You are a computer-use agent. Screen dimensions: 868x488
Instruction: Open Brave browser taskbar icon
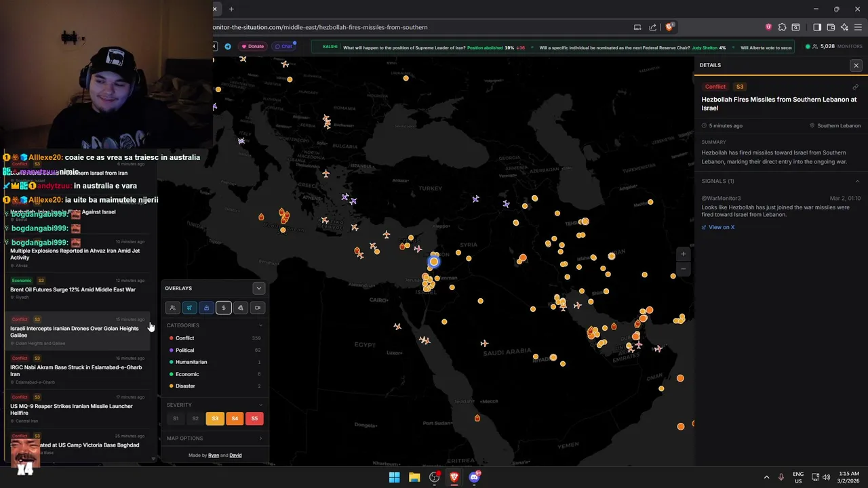click(454, 477)
